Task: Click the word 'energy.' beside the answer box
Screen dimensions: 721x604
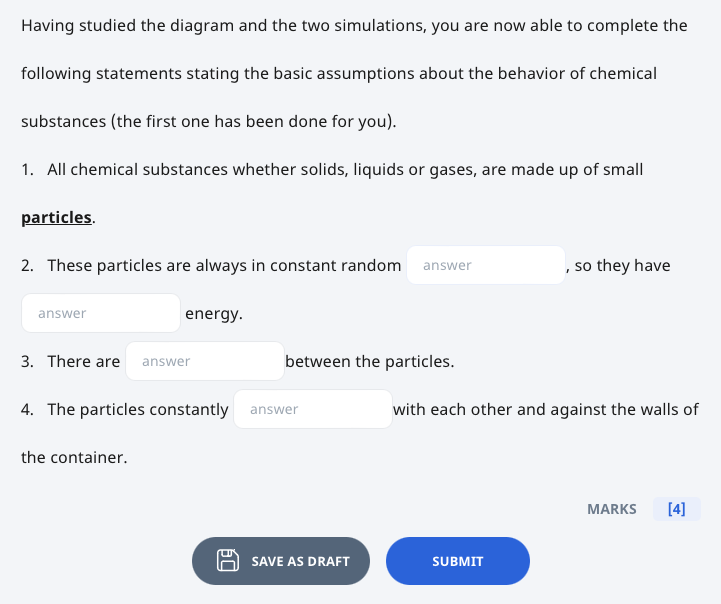Action: point(214,314)
